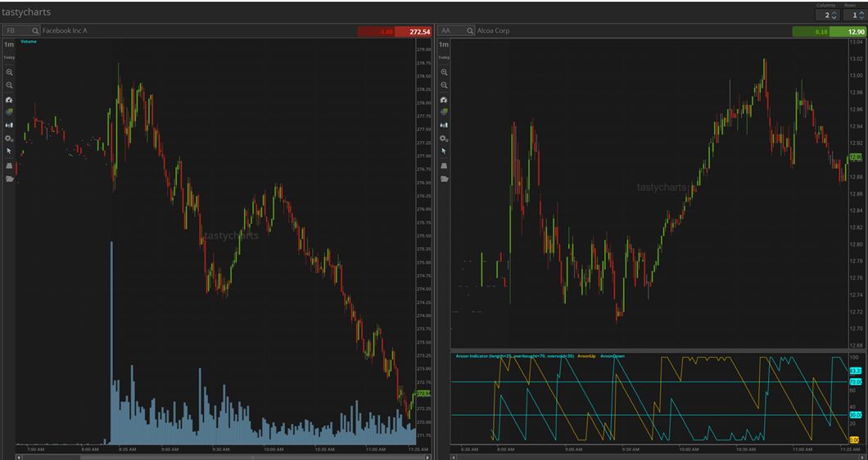
Task: Click the Today range label on Facebook chart
Action: pyautogui.click(x=9, y=57)
